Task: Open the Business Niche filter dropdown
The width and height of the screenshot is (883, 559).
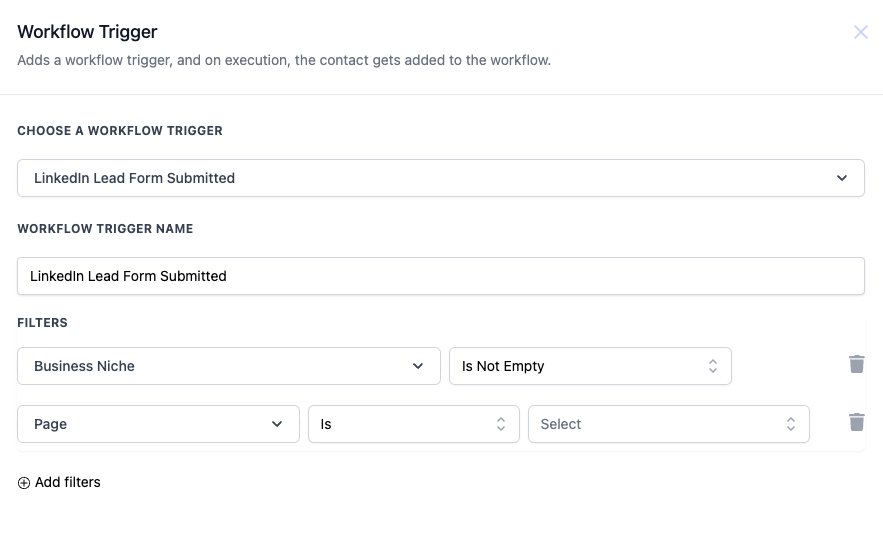Action: pos(229,366)
